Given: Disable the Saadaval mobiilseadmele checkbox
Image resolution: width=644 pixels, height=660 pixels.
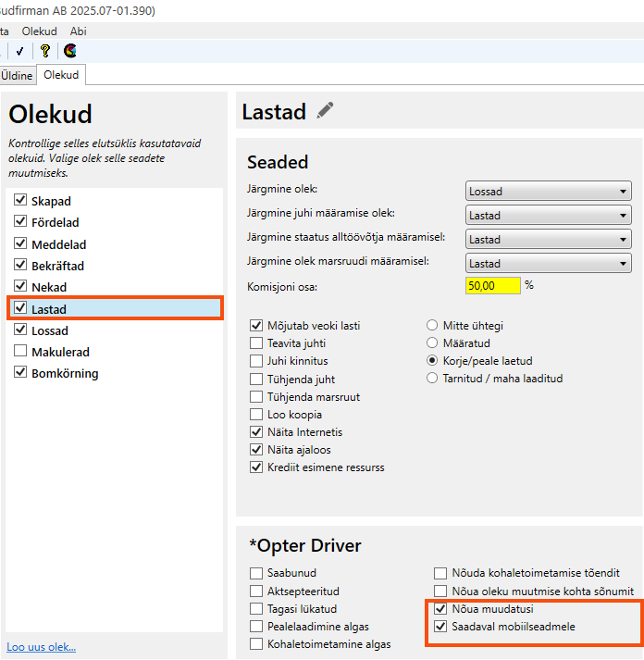Looking at the screenshot, I should coord(440,627).
